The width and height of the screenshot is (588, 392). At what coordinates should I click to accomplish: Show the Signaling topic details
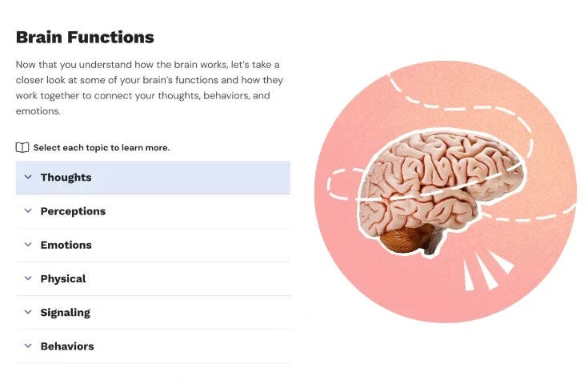[x=153, y=313]
